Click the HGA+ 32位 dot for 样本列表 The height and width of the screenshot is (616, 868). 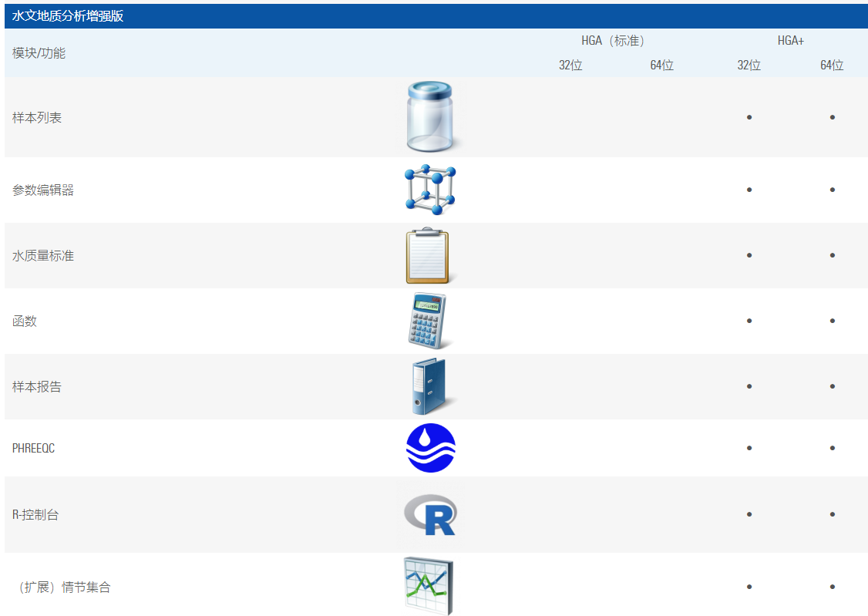(x=749, y=117)
